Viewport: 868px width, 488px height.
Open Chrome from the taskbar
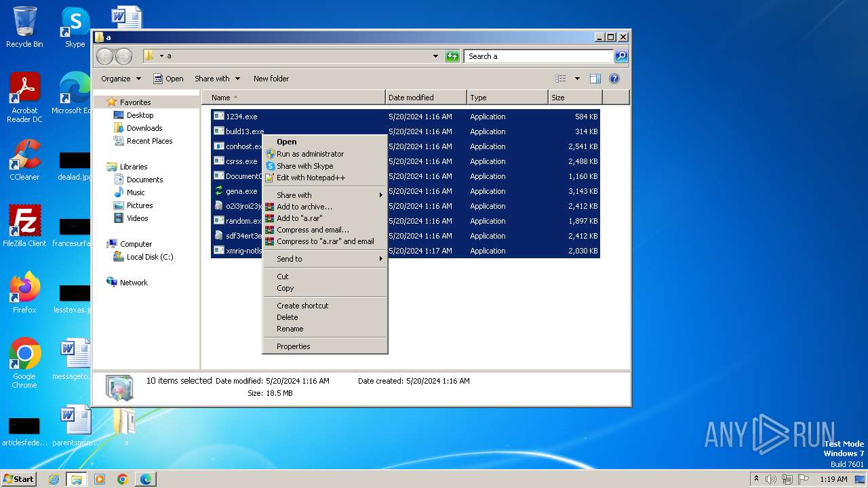[123, 479]
